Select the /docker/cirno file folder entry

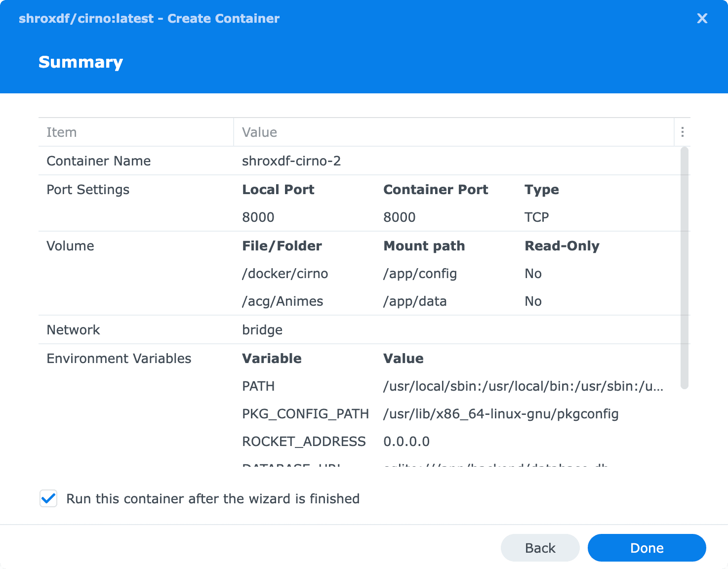285,273
